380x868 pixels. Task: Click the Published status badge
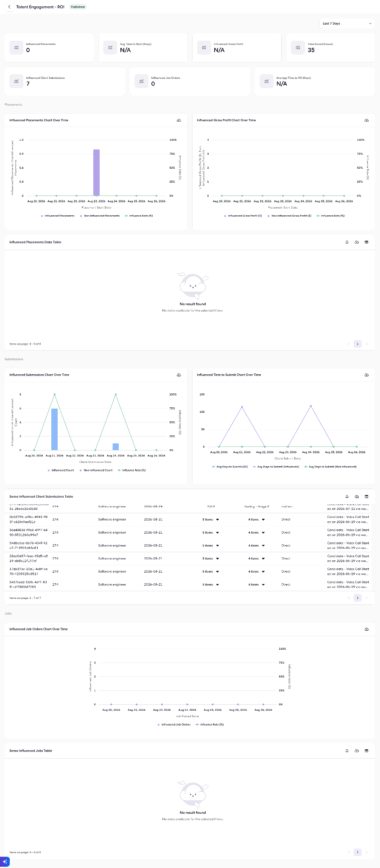(78, 7)
